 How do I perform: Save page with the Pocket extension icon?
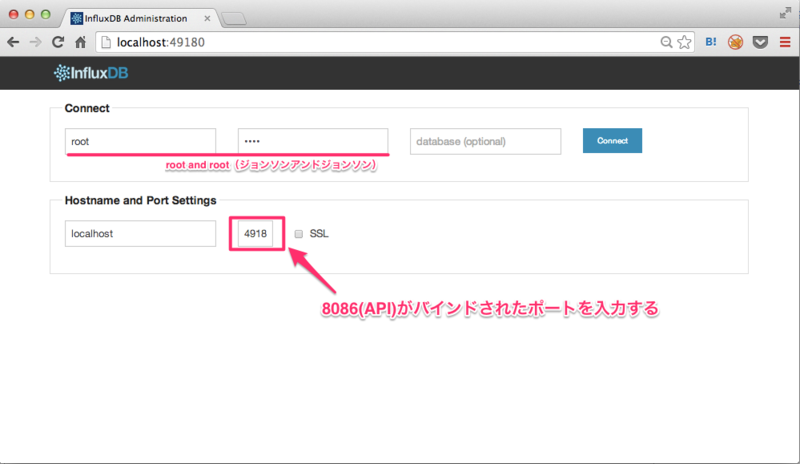[760, 42]
